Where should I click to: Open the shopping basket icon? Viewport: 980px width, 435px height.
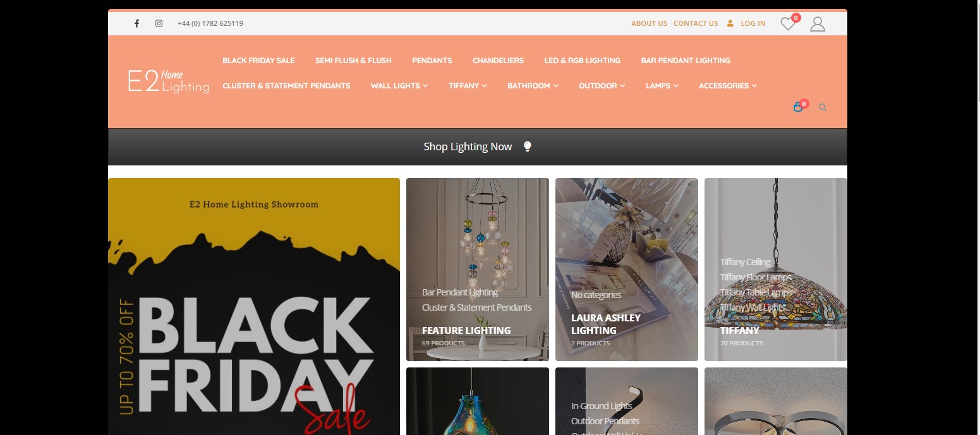point(798,107)
